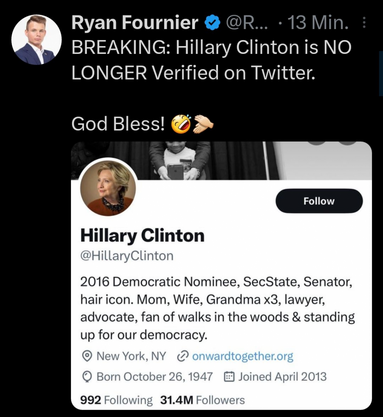Click the chain link icon

(x=183, y=356)
